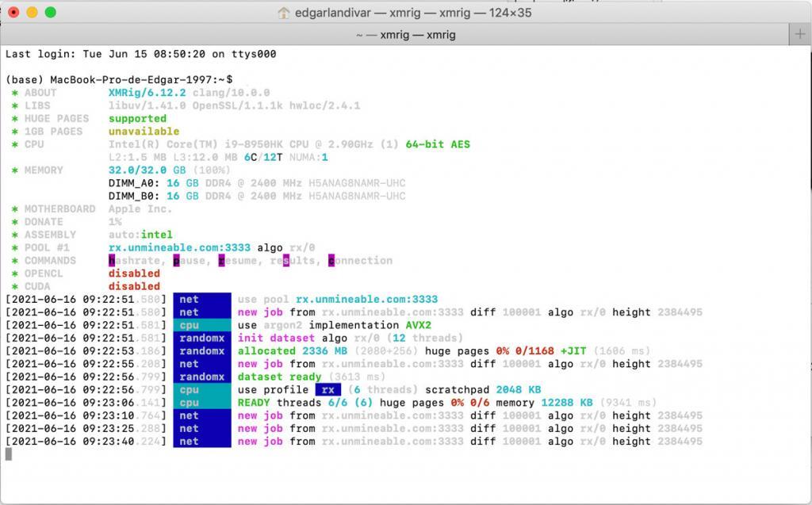Zoom the terminal window with green button
This screenshot has width=812, height=505.
click(51, 13)
